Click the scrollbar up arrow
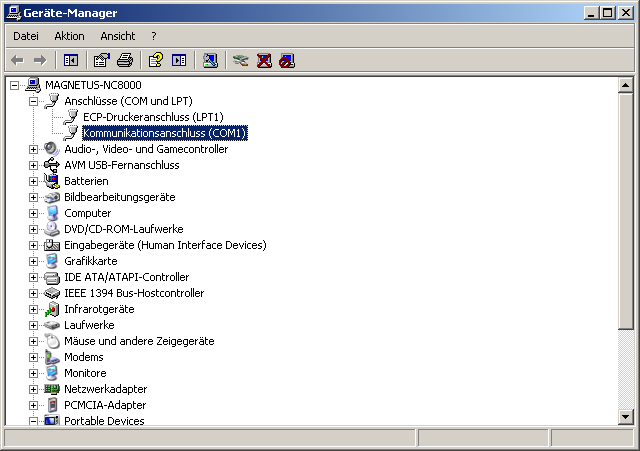640x451 pixels. 626,85
